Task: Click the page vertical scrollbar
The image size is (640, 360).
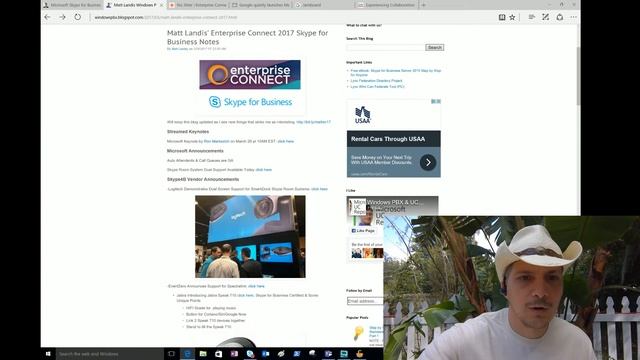Action: [578, 76]
